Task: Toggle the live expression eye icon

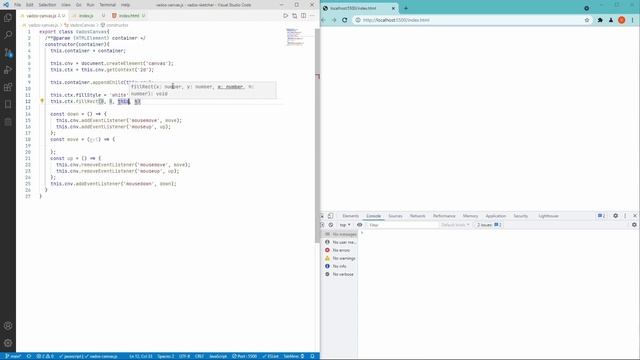Action: 359,225
